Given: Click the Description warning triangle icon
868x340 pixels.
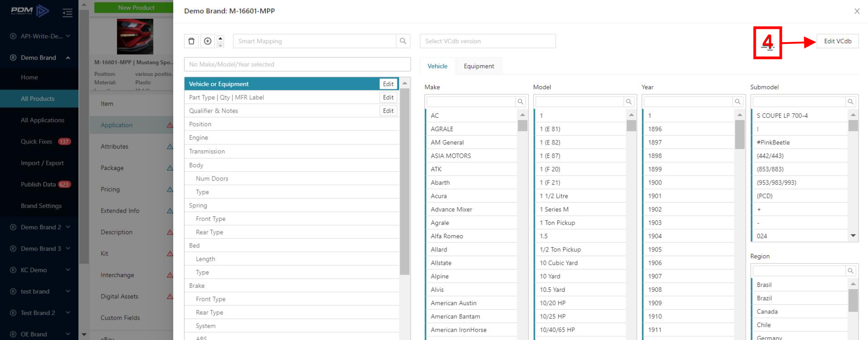Looking at the screenshot, I should tap(170, 232).
